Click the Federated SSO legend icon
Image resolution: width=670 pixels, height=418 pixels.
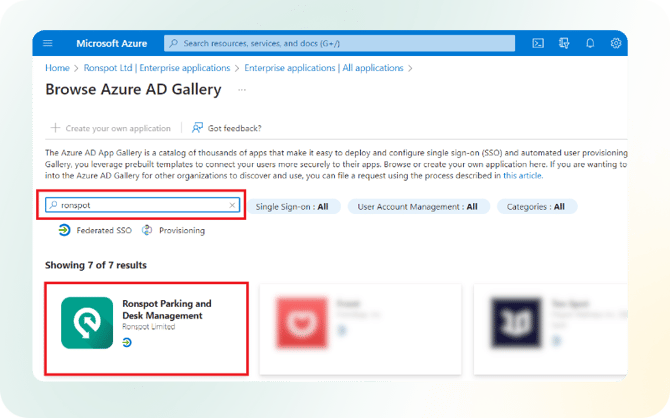click(64, 230)
